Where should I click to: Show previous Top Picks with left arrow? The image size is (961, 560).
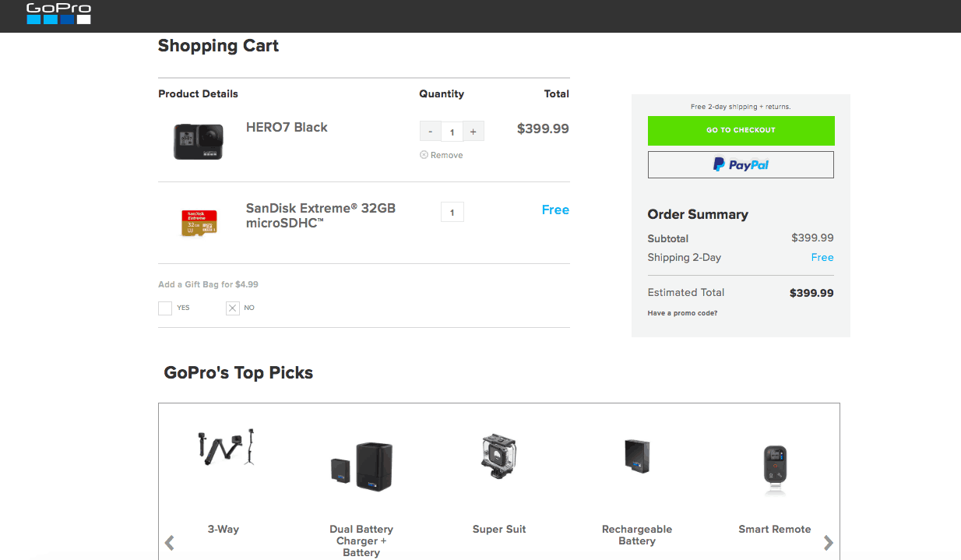169,543
